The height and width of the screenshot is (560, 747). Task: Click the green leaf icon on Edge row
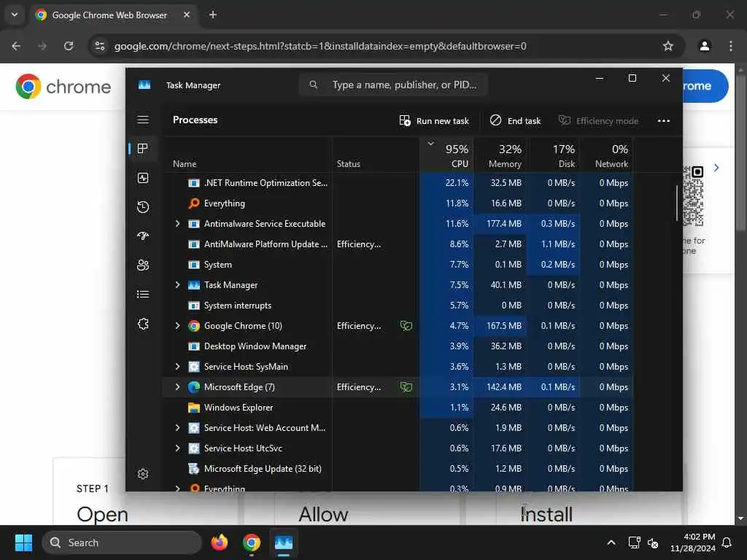pyautogui.click(x=406, y=387)
